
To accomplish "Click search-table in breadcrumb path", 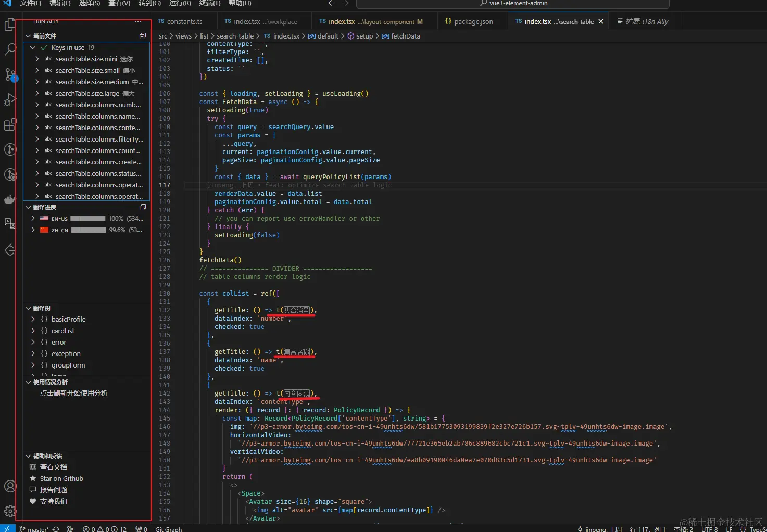I will [x=235, y=36].
